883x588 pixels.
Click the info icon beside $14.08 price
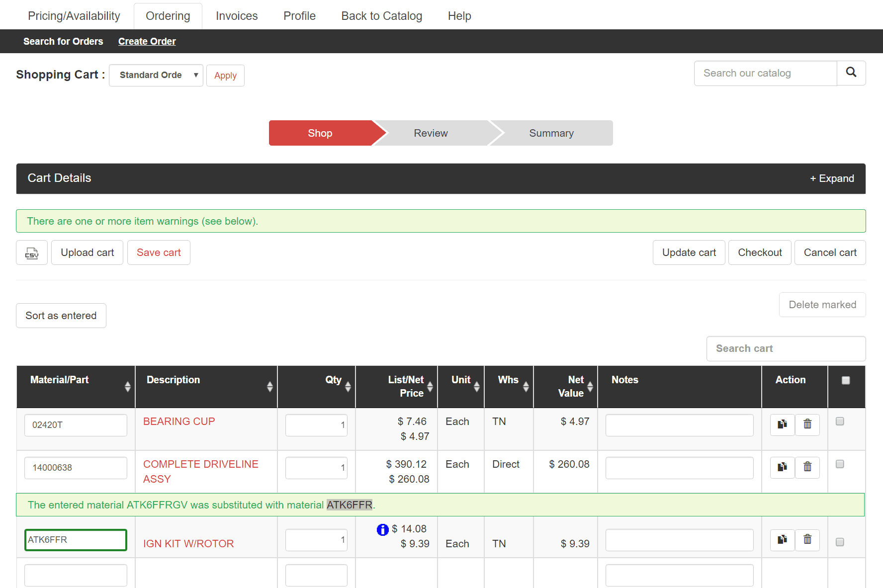[382, 530]
